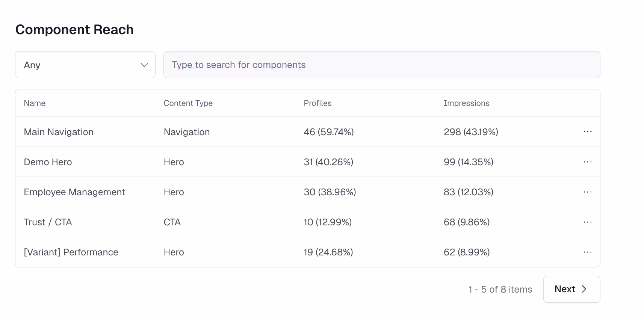Click the Navigation content type cell
The image size is (644, 314).
click(x=187, y=132)
